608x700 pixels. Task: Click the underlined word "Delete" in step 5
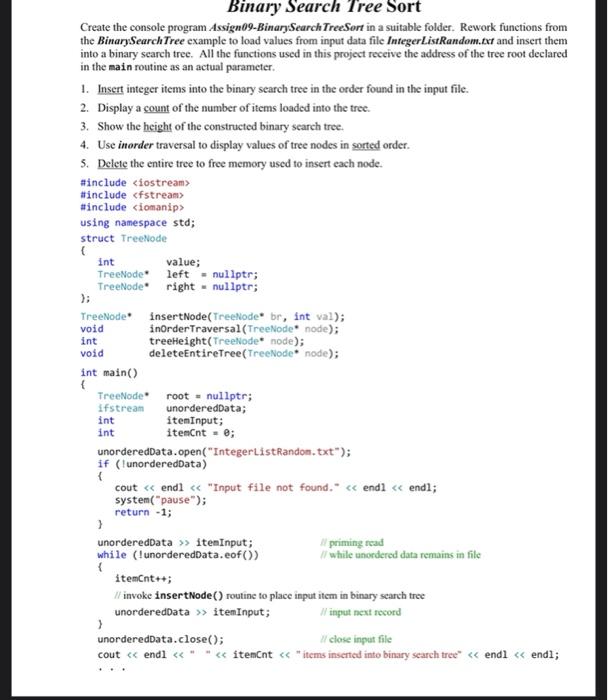pos(112,163)
